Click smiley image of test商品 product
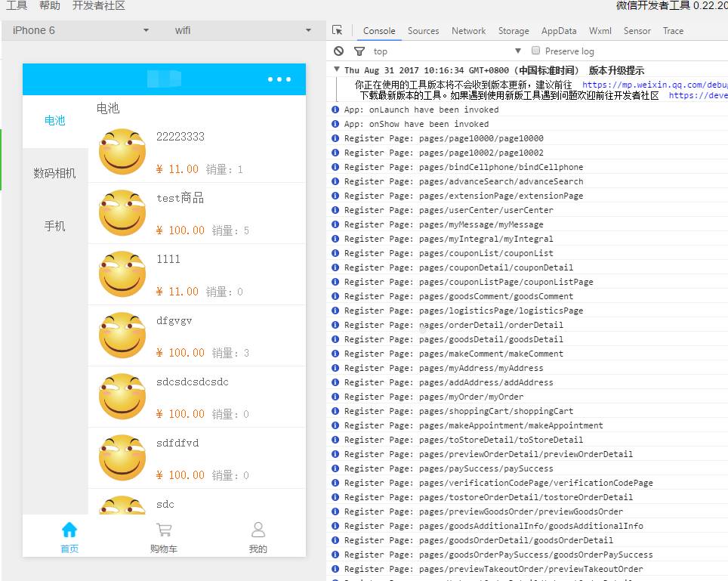728x581 pixels. (x=122, y=213)
